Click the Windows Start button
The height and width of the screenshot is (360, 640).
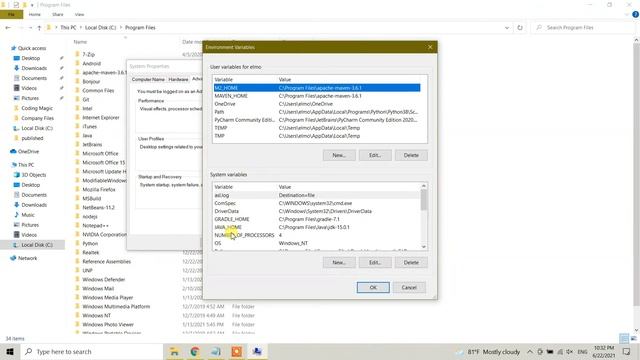point(10,351)
